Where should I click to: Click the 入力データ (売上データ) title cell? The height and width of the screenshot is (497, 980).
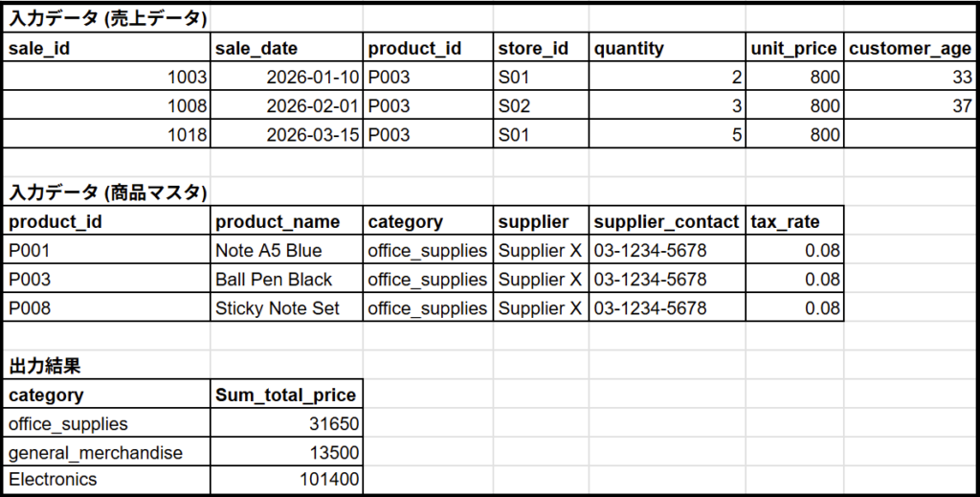tap(107, 19)
